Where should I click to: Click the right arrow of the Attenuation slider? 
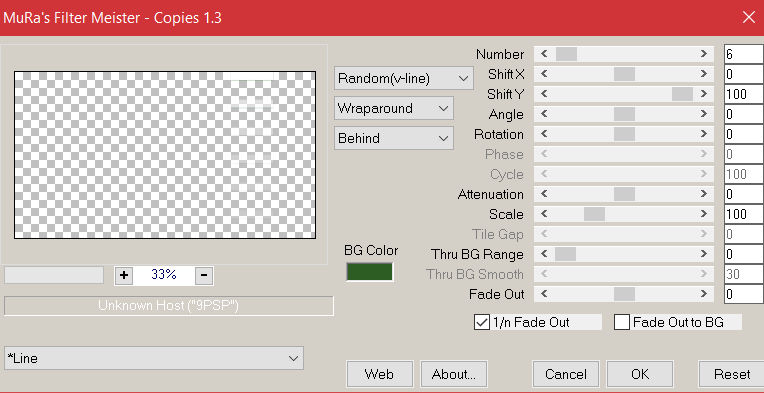(x=704, y=194)
